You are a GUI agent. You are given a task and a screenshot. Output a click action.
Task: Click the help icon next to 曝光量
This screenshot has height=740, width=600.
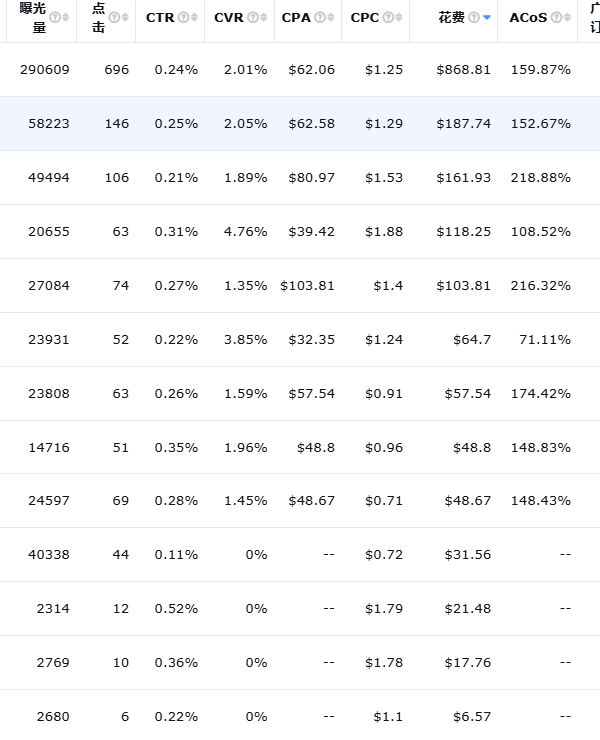coord(54,17)
